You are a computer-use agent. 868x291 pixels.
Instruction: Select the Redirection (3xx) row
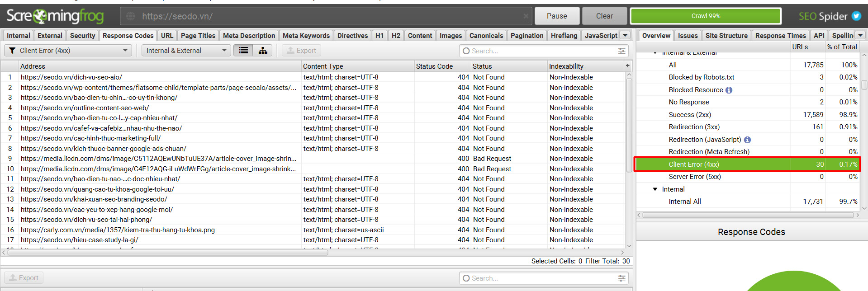coord(747,127)
